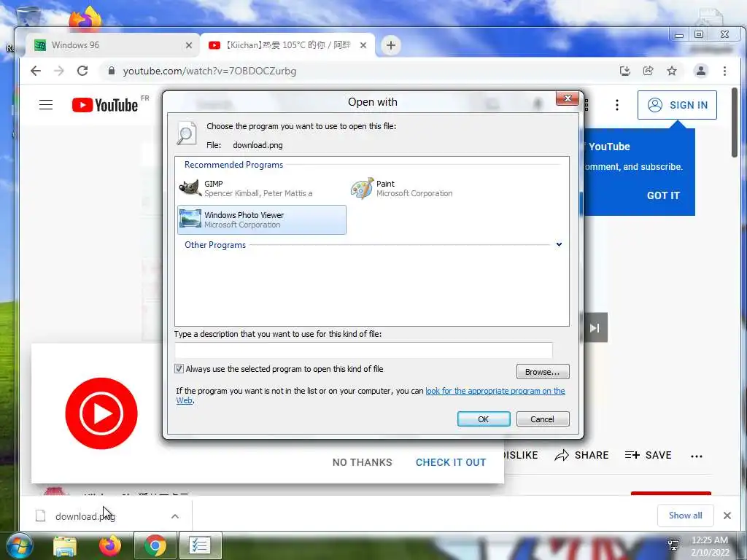This screenshot has width=747, height=560.
Task: Open the network icon in system tray
Action: pos(673,545)
